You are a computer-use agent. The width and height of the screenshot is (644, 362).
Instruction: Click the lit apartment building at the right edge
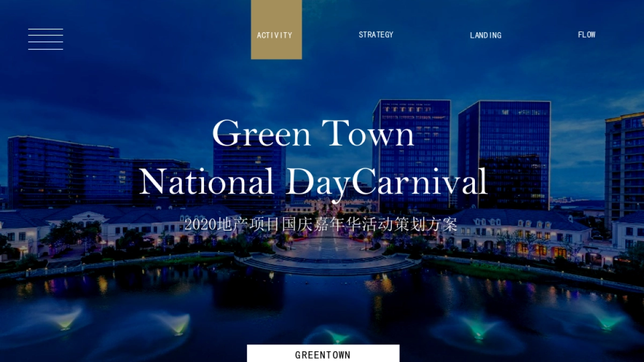(x=625, y=166)
